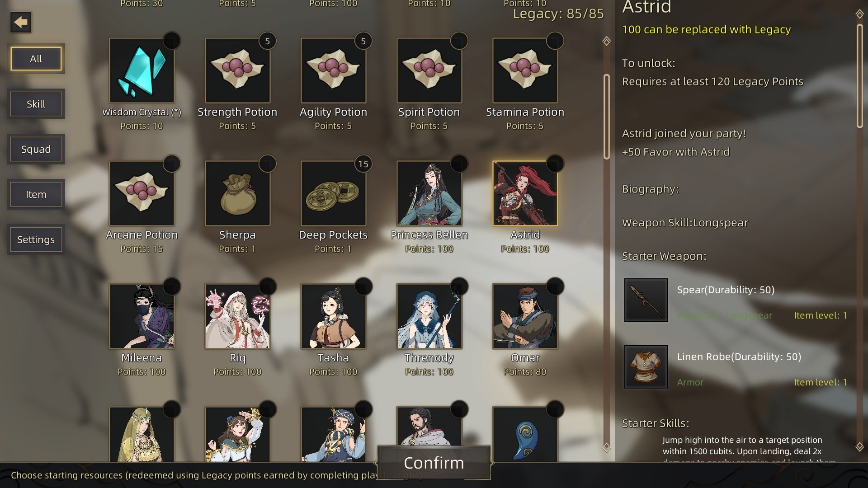Pick the Omar character portrait
This screenshot has width=868, height=488.
tap(525, 316)
